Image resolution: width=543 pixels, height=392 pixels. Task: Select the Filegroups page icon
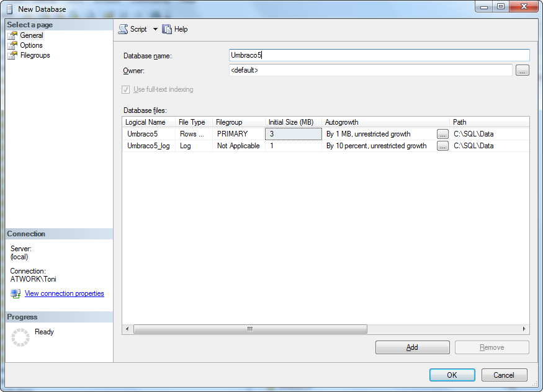coord(12,55)
